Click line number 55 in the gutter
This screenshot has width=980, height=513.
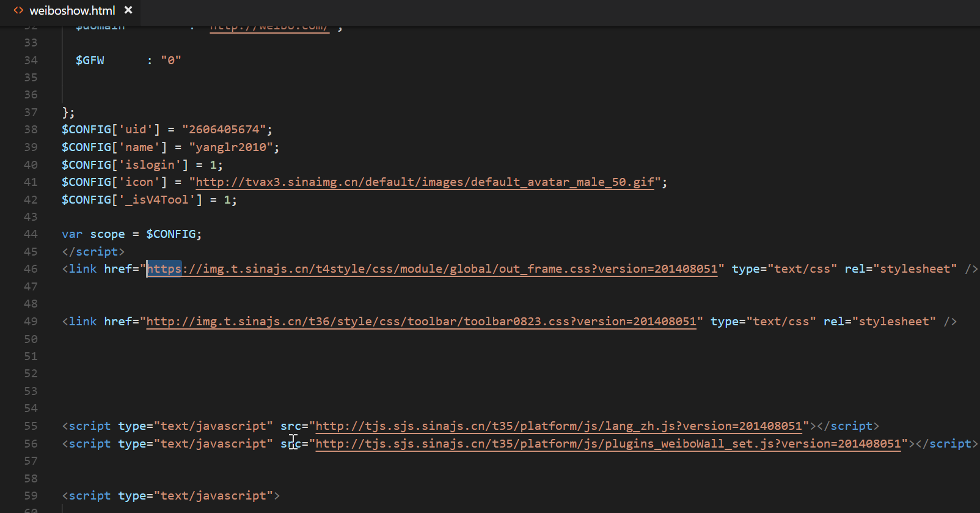pyautogui.click(x=31, y=426)
